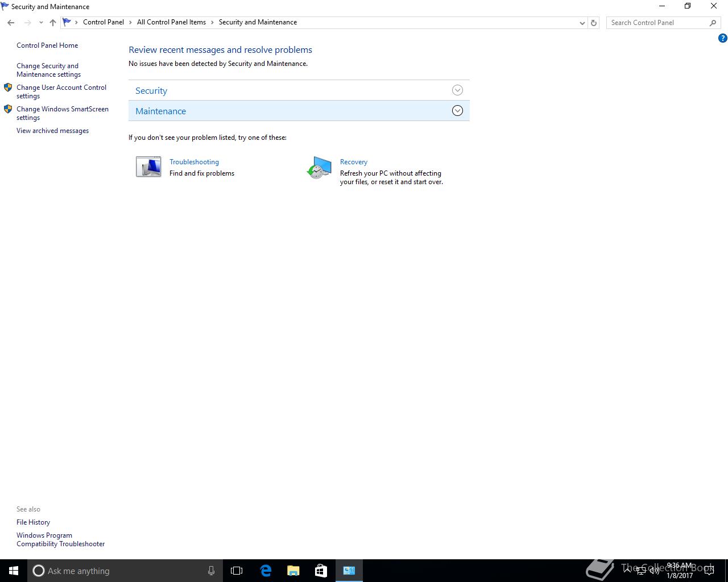
Task: Click the Cortana microphone icon
Action: pos(211,571)
